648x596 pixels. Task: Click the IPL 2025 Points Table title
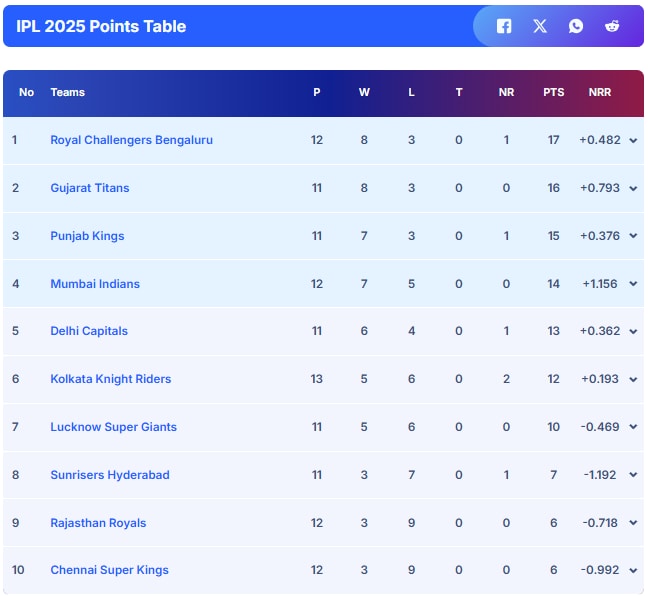pos(101,26)
